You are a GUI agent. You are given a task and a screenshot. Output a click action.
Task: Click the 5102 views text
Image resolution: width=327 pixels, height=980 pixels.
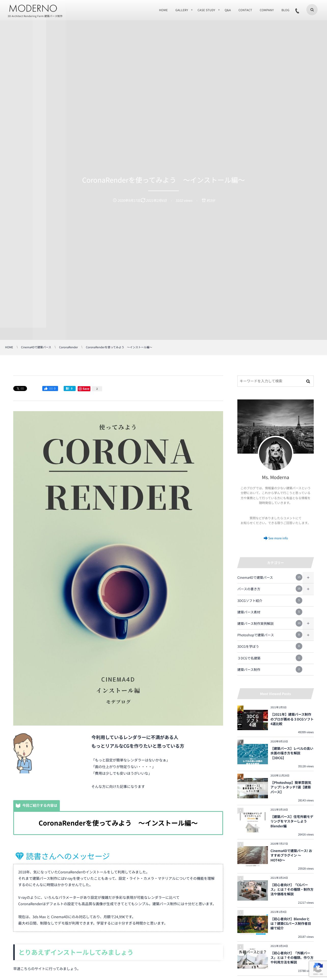pos(184,200)
